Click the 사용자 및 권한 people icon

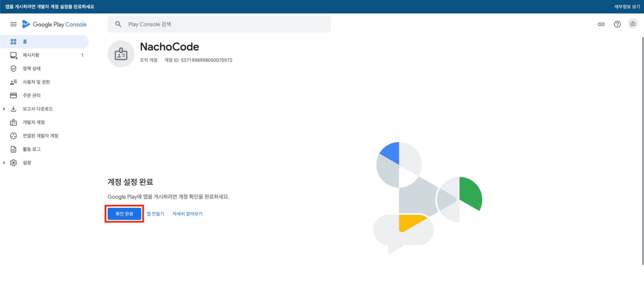[x=13, y=82]
